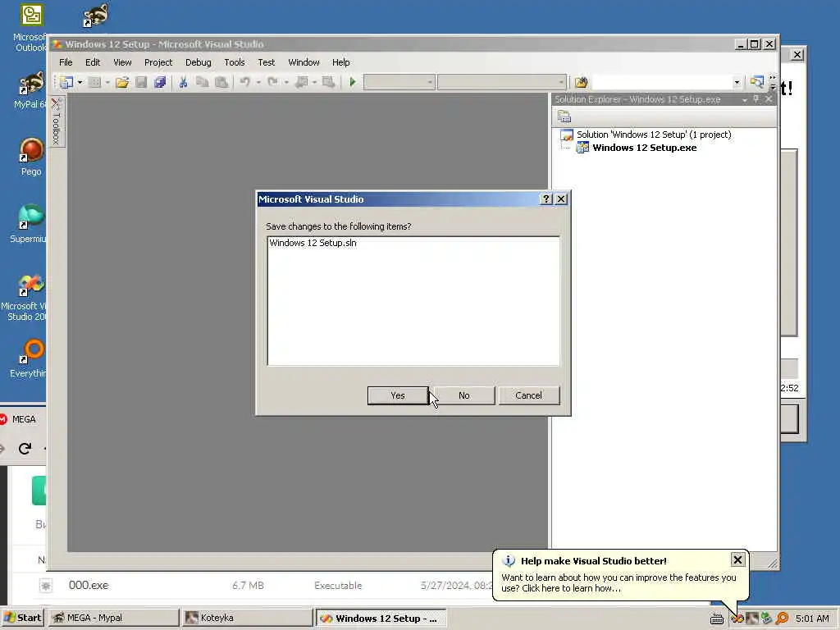Click inside the Find text box

(661, 82)
